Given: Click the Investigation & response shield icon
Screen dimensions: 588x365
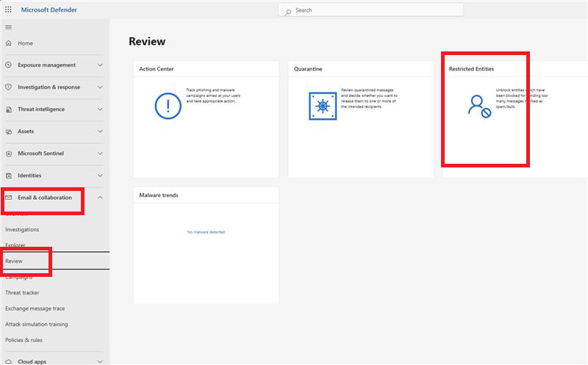Looking at the screenshot, I should pyautogui.click(x=9, y=87).
